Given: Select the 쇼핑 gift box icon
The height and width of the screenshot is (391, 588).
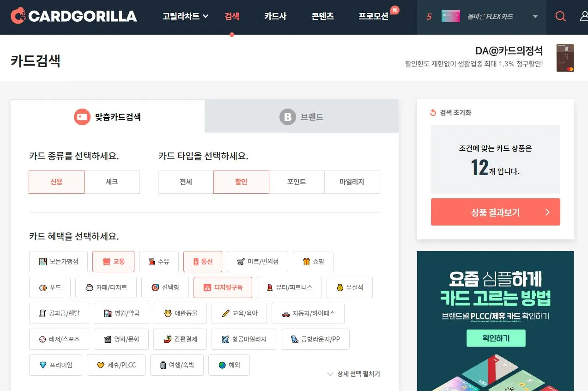Looking at the screenshot, I should (x=306, y=262).
